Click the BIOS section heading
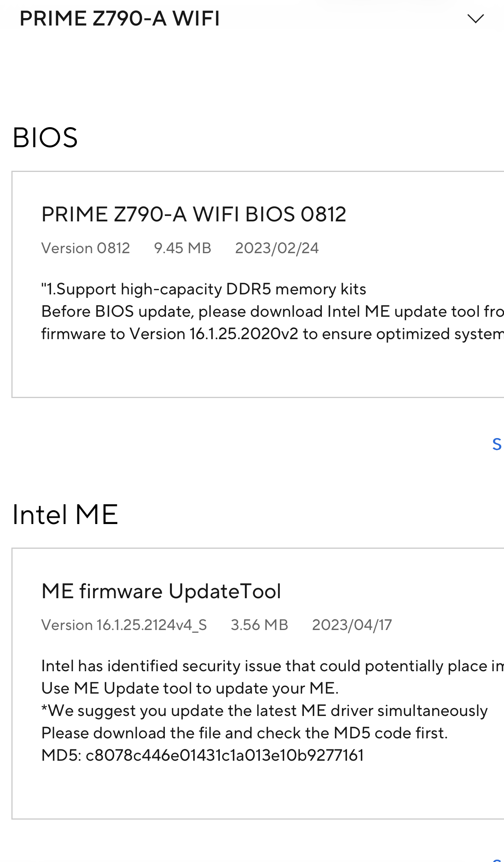This screenshot has width=504, height=862. [45, 138]
